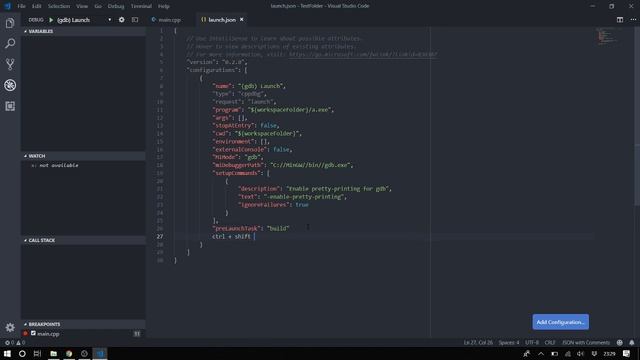Open the File menu
The height and width of the screenshot is (360, 640).
[21, 6]
